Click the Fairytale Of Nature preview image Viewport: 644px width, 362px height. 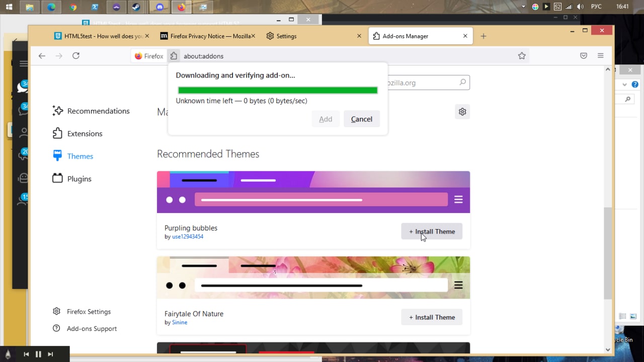coord(313,278)
